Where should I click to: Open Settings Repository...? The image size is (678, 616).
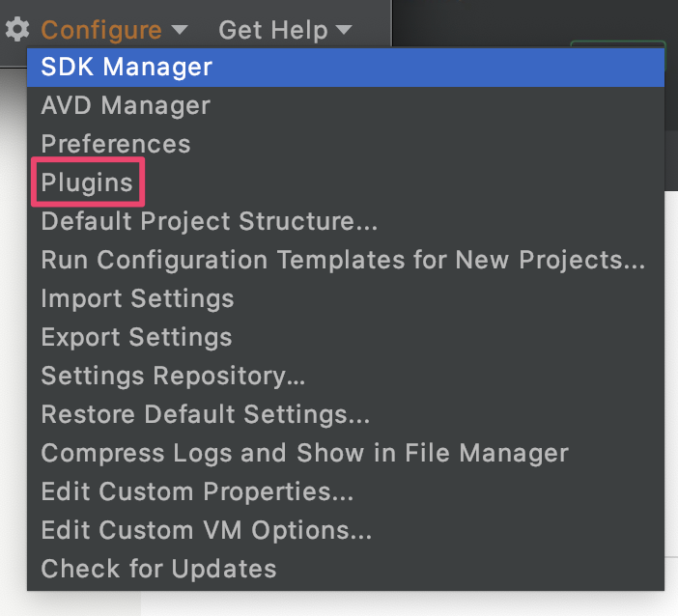[346, 376]
